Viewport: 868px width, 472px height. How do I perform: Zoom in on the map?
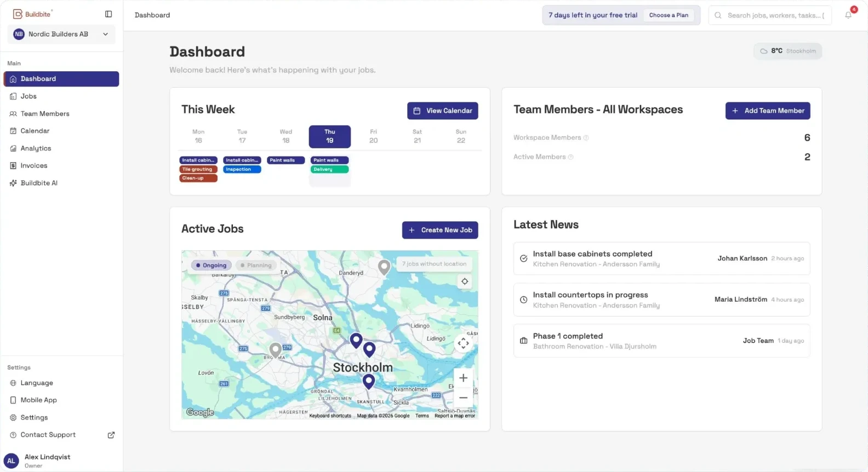click(463, 378)
